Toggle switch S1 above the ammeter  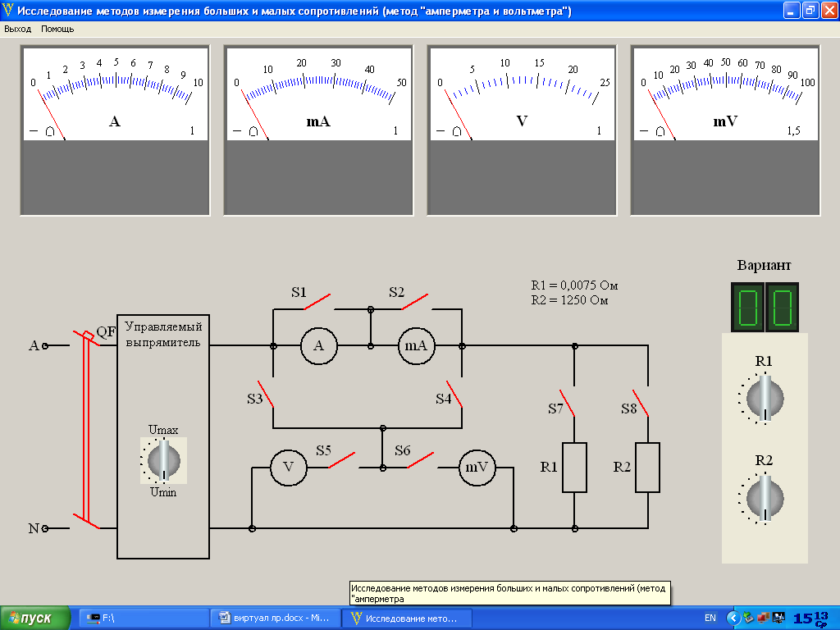pos(317,302)
